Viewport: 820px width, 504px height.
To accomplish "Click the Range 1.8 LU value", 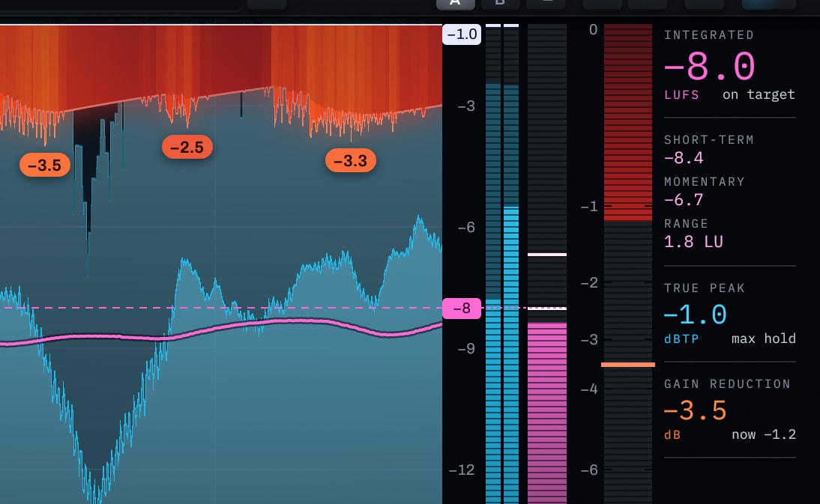I will (x=693, y=242).
